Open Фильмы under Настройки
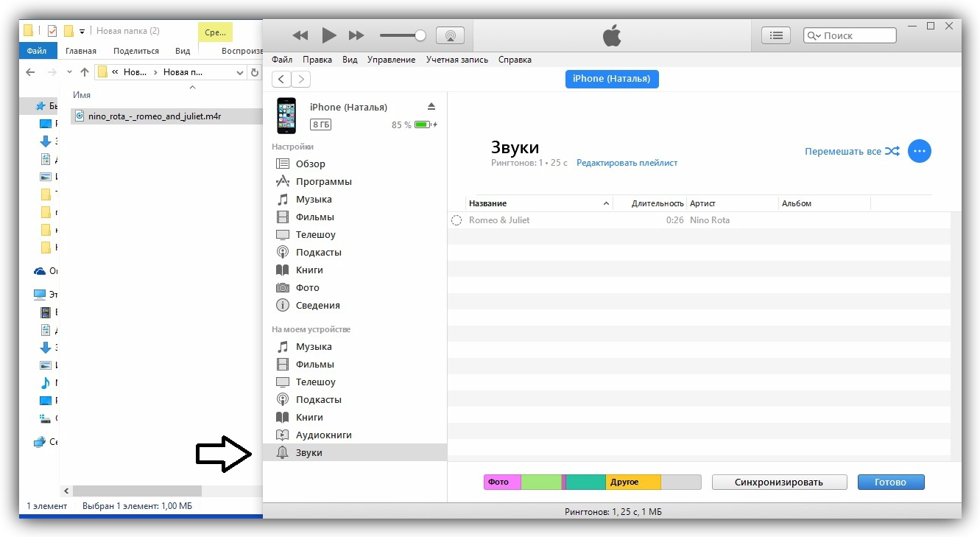The image size is (980, 537). [x=354, y=217]
